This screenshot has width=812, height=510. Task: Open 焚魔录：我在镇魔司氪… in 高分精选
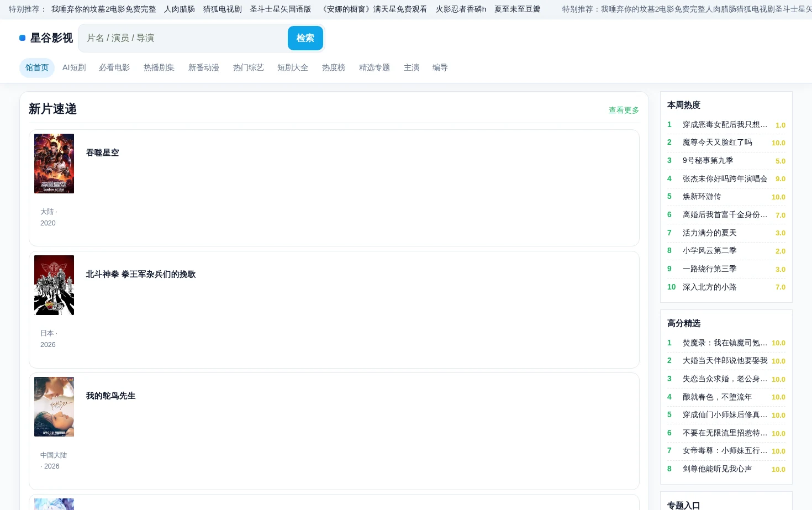coord(726,343)
